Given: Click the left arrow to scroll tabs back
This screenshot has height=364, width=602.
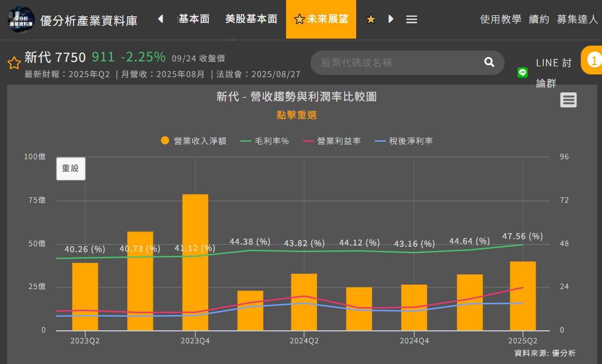Looking at the screenshot, I should 160,19.
